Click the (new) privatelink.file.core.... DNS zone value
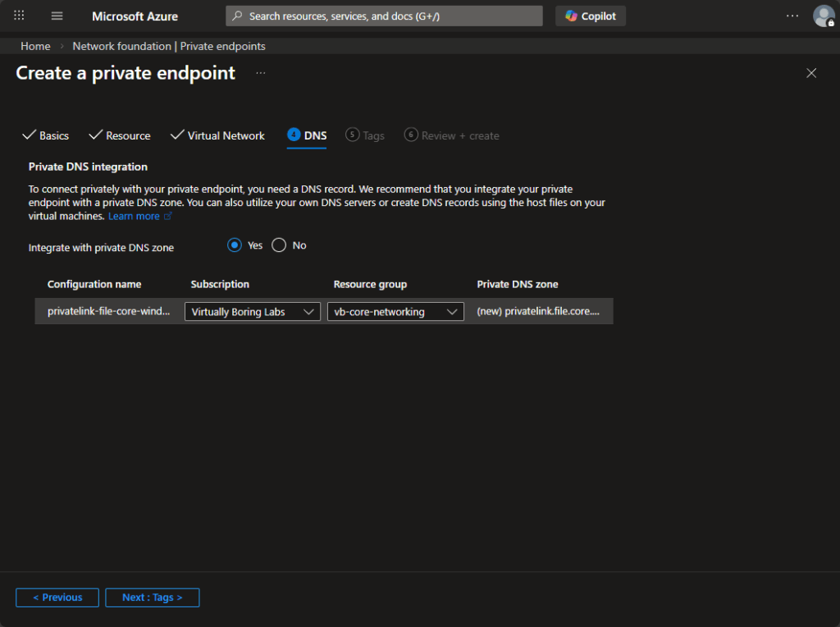 pos(538,311)
